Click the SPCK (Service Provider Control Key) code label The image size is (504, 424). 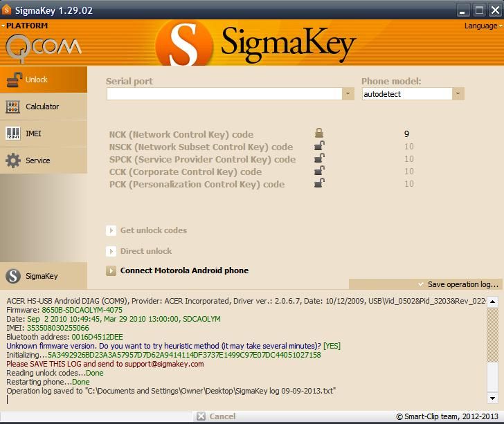pos(202,159)
